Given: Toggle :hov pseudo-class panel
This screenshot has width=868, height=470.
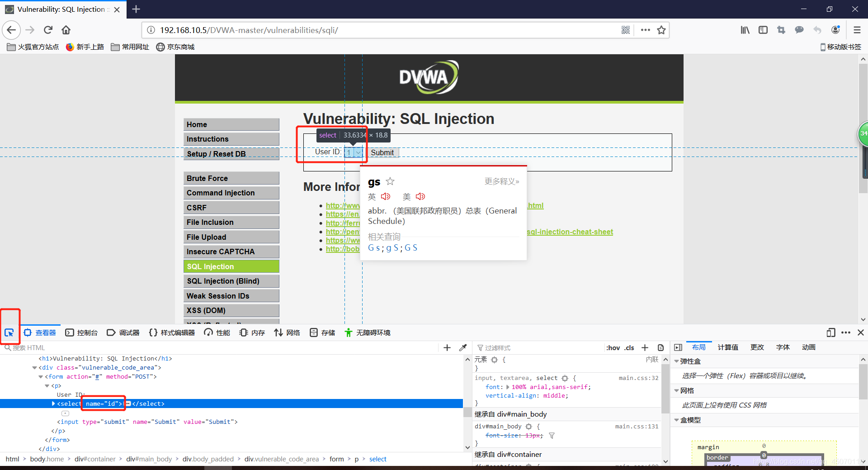Looking at the screenshot, I should pos(613,347).
